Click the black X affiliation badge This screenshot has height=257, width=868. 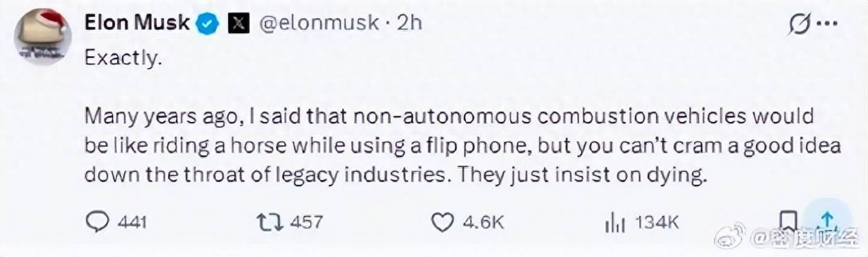coord(238,23)
